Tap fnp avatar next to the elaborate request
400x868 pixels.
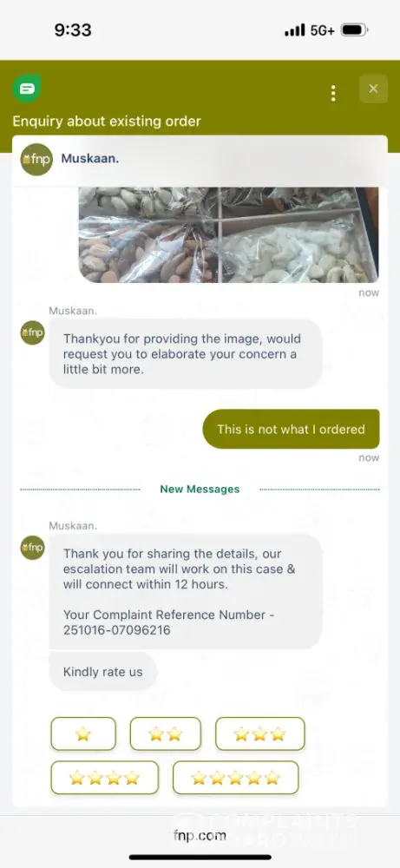33,332
